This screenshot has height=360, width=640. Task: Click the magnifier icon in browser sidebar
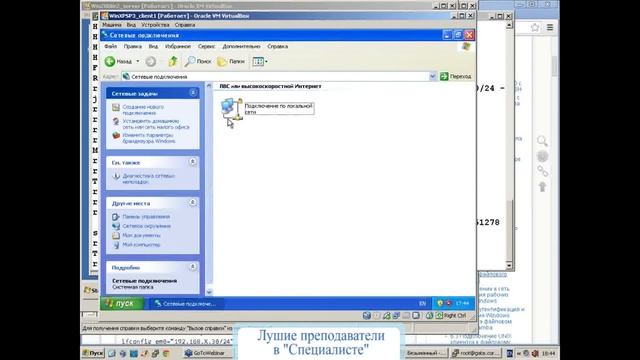point(542,141)
